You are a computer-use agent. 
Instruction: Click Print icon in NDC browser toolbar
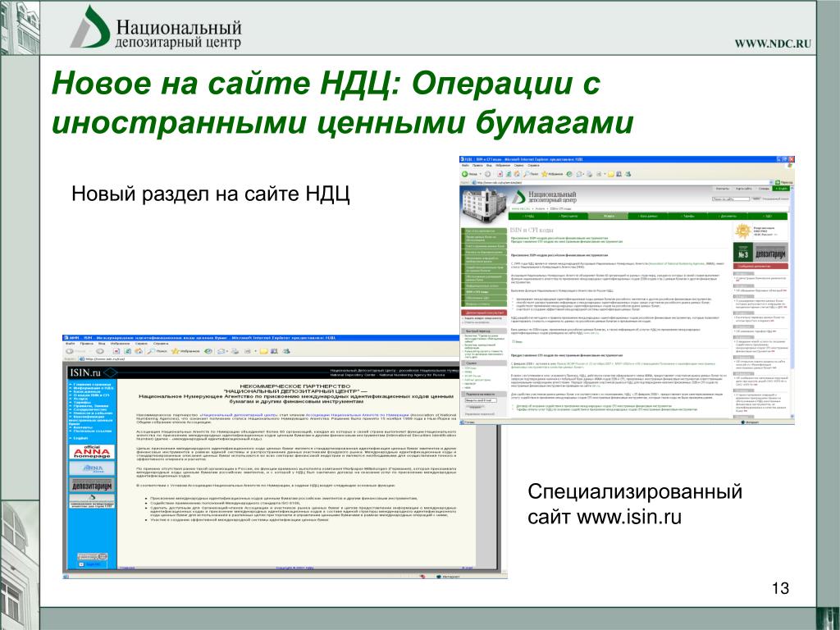click(x=589, y=174)
